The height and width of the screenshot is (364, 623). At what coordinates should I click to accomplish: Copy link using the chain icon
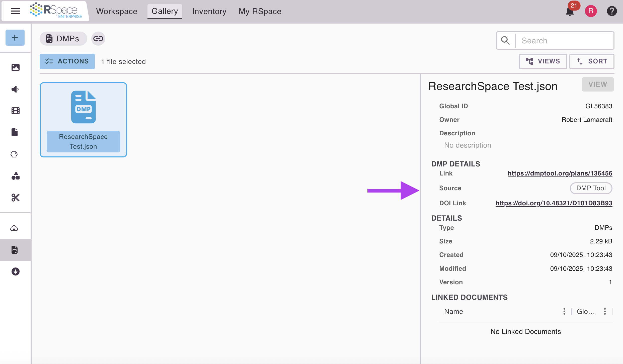(98, 39)
